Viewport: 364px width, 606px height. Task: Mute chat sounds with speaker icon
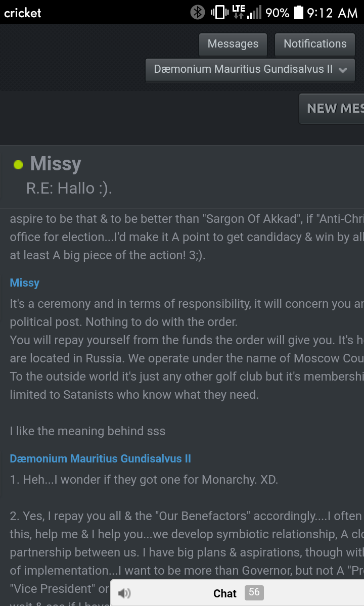point(124,593)
